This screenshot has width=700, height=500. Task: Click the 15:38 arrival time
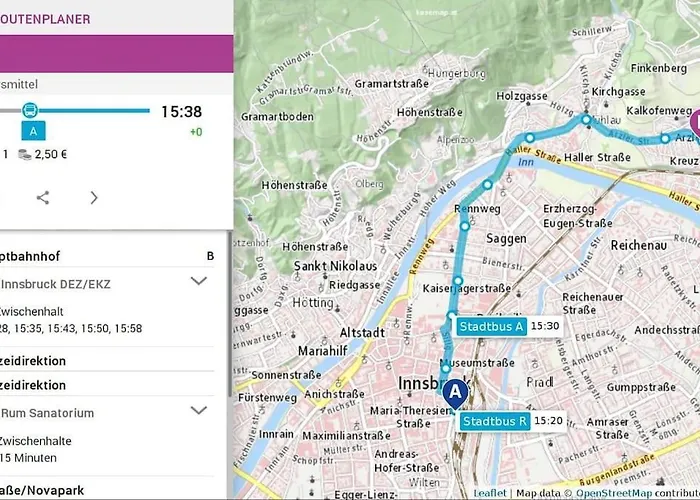click(181, 112)
